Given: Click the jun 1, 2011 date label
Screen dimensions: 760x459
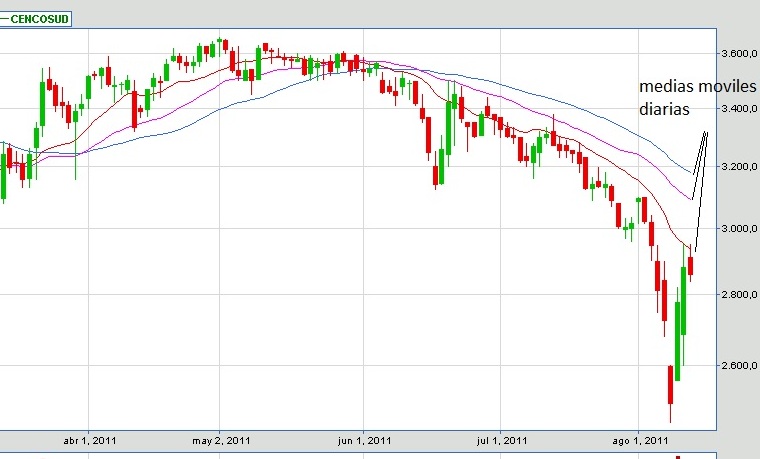Looking at the screenshot, I should (364, 441).
